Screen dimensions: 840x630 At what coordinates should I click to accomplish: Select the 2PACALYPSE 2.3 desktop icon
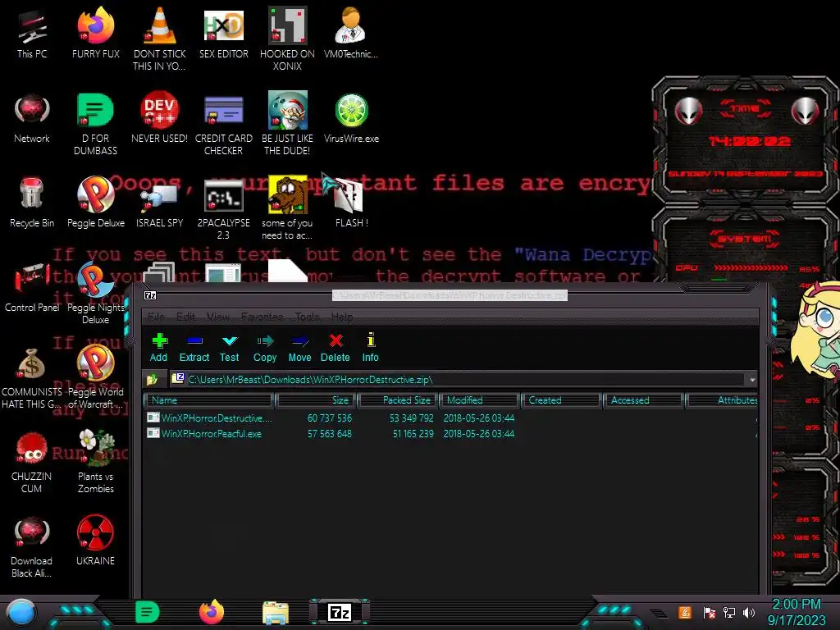coord(223,209)
